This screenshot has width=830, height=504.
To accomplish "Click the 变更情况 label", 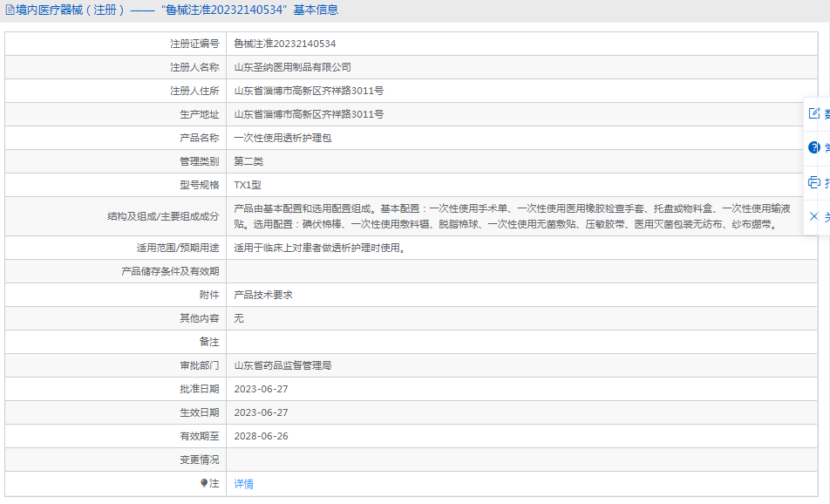I will 199,460.
